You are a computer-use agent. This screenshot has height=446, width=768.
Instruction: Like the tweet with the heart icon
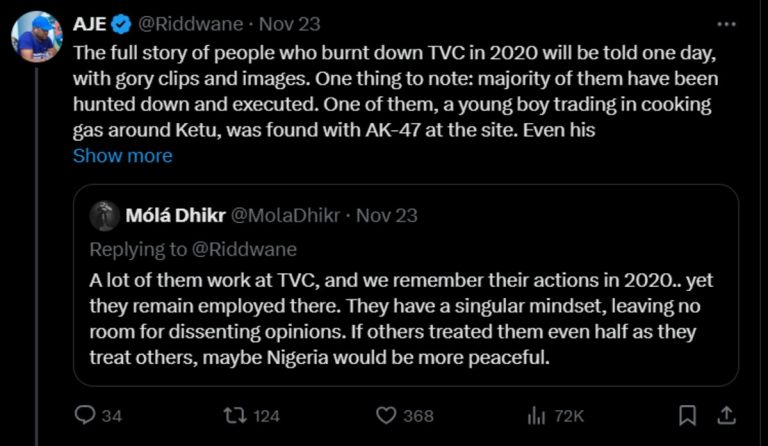click(386, 415)
